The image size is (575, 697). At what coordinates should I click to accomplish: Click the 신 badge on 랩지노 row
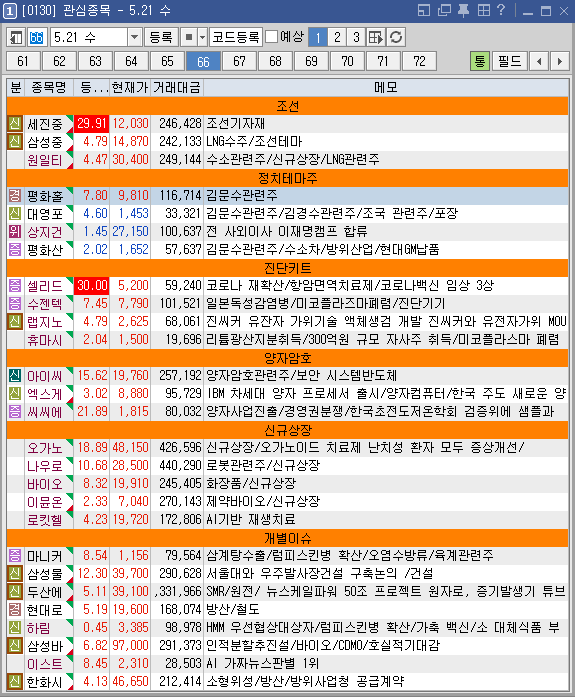15,321
